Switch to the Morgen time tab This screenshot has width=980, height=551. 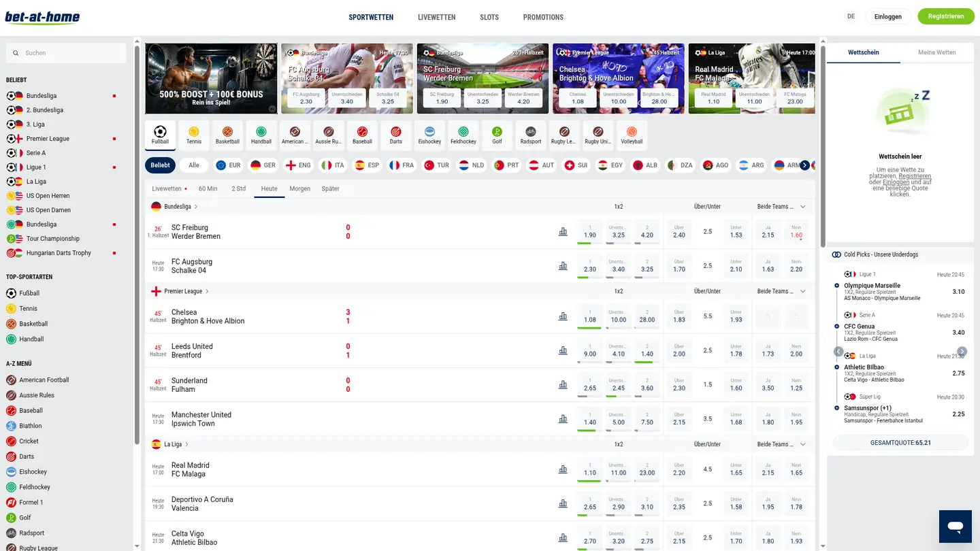click(x=299, y=189)
